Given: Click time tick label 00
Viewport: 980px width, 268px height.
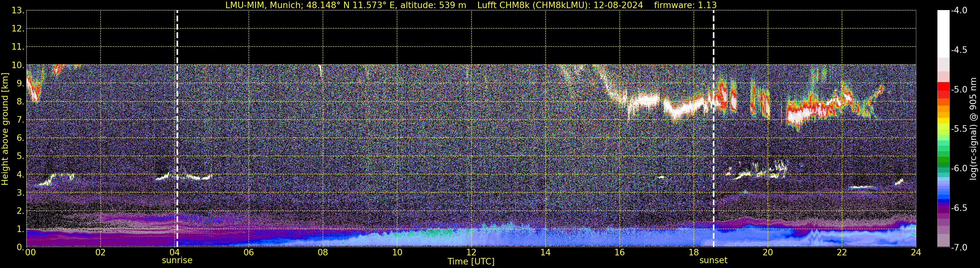Looking at the screenshot, I should click(x=31, y=252).
